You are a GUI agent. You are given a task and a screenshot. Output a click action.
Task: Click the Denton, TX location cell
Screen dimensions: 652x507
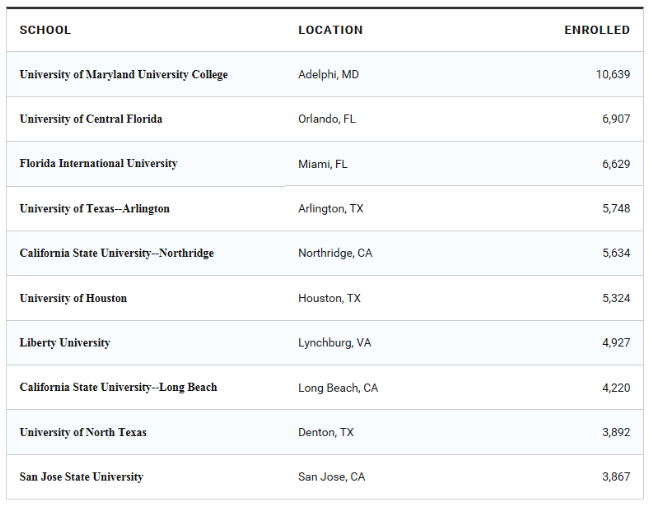[x=325, y=432]
